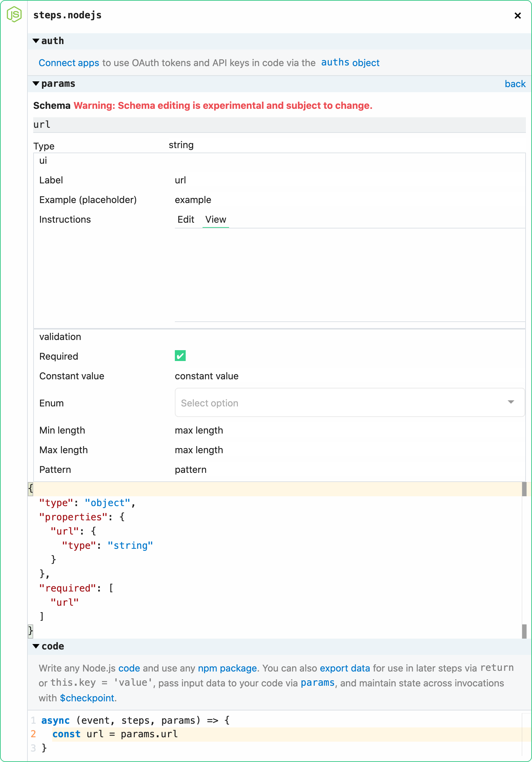
Task: Open the Enum select option dropdown
Action: click(x=349, y=403)
